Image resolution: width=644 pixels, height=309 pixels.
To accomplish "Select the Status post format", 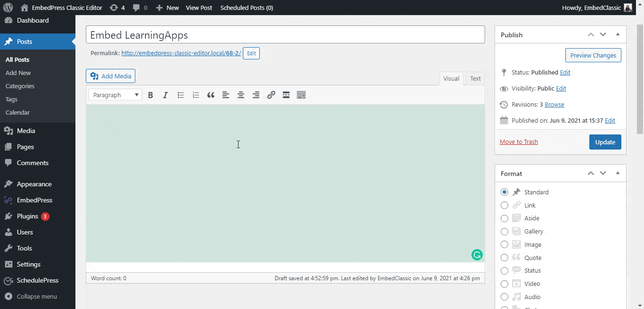I will pyautogui.click(x=504, y=271).
